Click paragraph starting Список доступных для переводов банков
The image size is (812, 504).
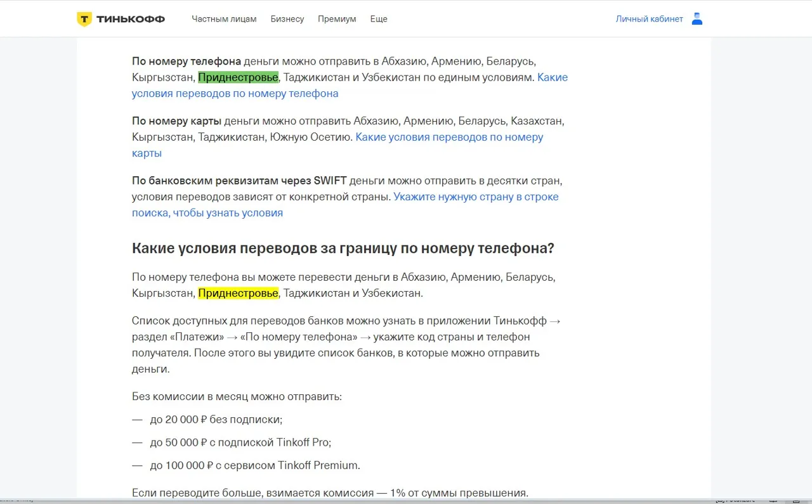346,345
